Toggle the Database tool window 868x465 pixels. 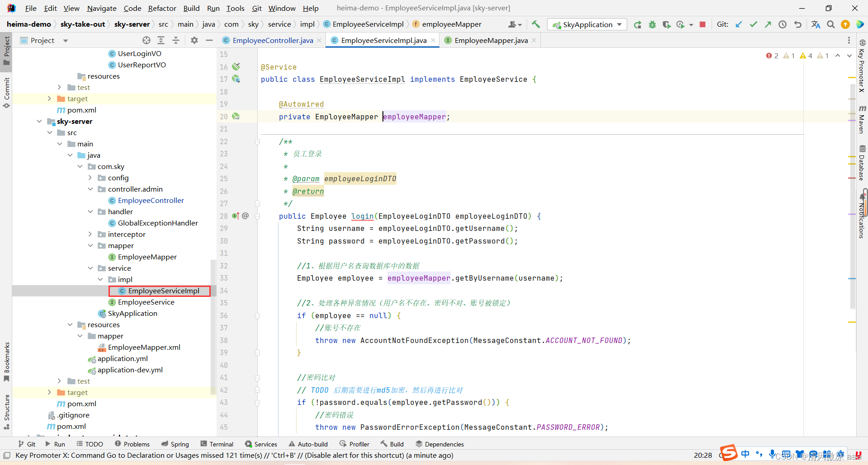[x=862, y=163]
